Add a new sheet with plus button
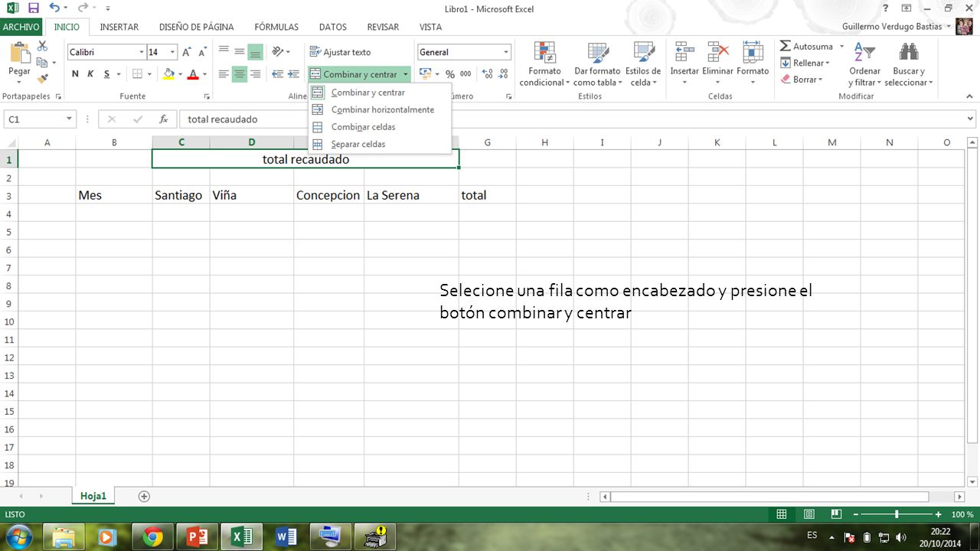 click(144, 496)
